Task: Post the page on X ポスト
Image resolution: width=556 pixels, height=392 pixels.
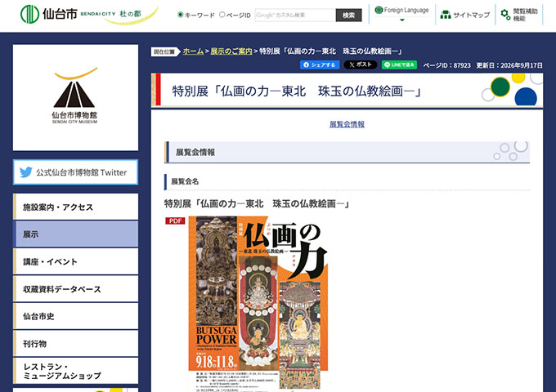Action: [x=361, y=65]
